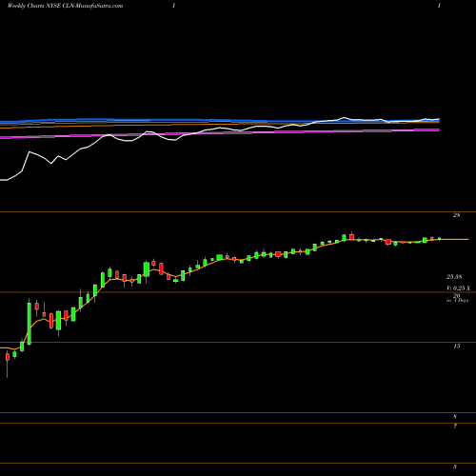
Task: Click the price axis label '8'
Action: [455, 417]
